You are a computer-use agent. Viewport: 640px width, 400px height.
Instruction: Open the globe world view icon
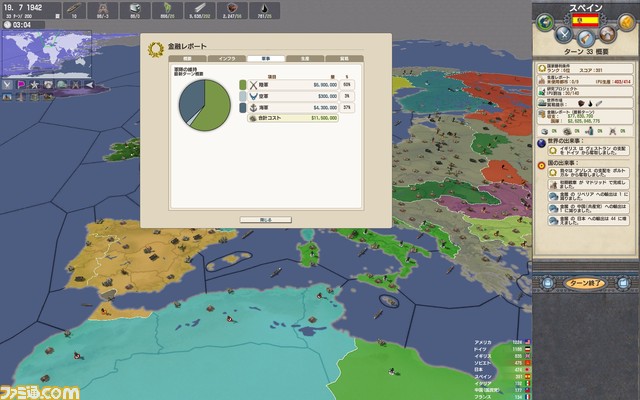coord(544,22)
